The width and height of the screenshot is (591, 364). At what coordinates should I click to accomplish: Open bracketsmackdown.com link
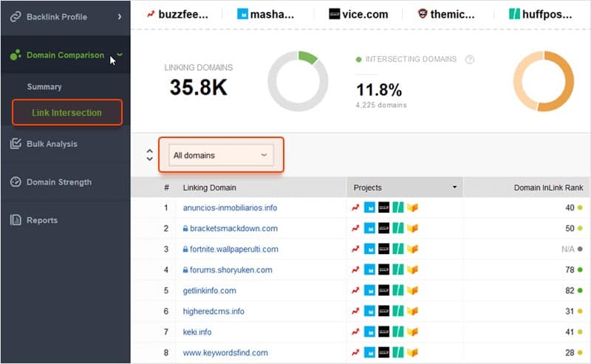tap(233, 228)
